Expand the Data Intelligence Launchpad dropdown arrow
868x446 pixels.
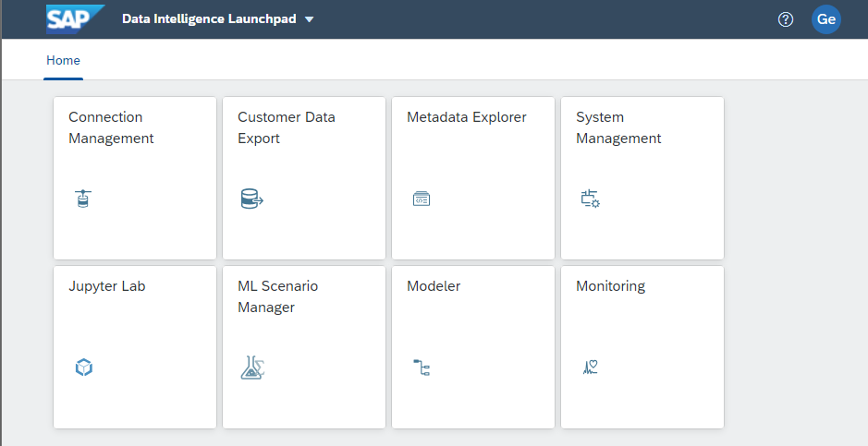pyautogui.click(x=310, y=19)
